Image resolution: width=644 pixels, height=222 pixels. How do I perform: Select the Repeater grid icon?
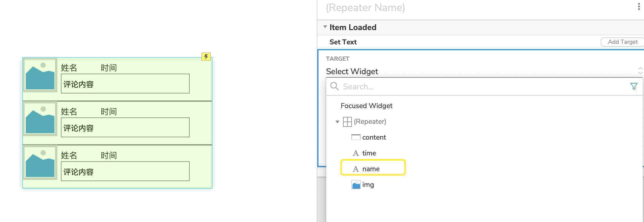(347, 122)
